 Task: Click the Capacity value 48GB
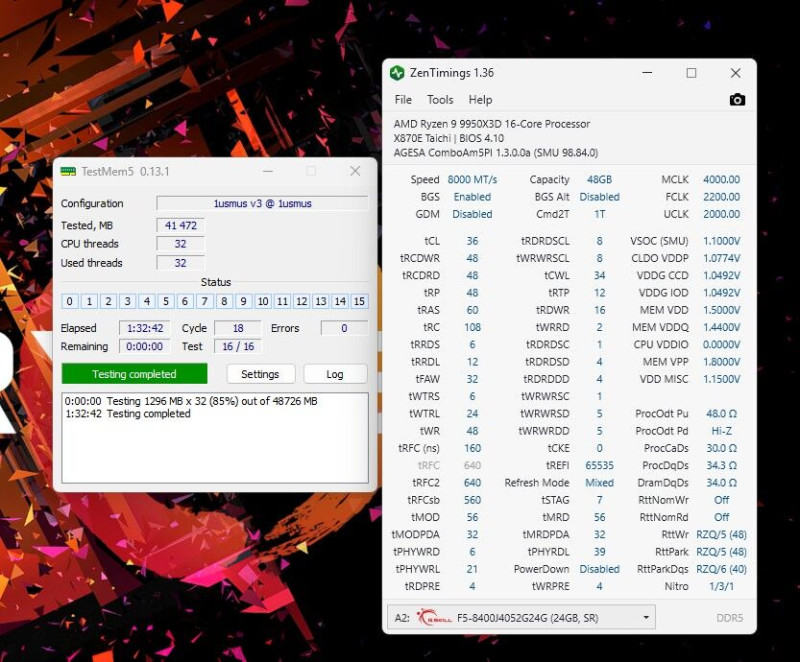(x=599, y=180)
